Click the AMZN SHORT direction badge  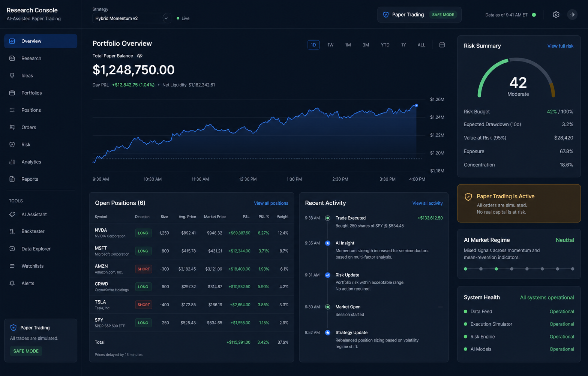[x=143, y=269]
